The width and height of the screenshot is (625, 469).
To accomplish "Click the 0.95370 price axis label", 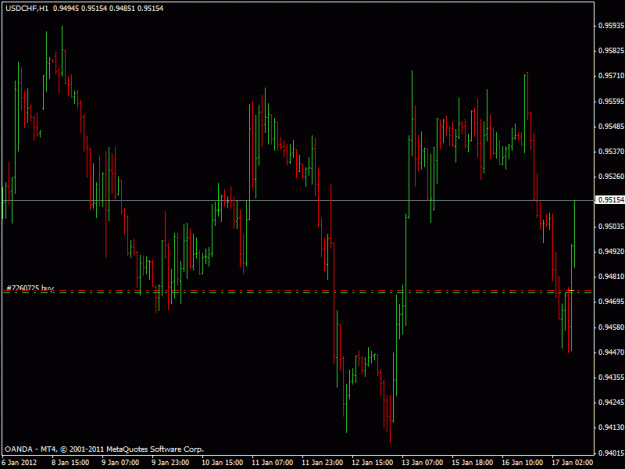I will pos(611,151).
